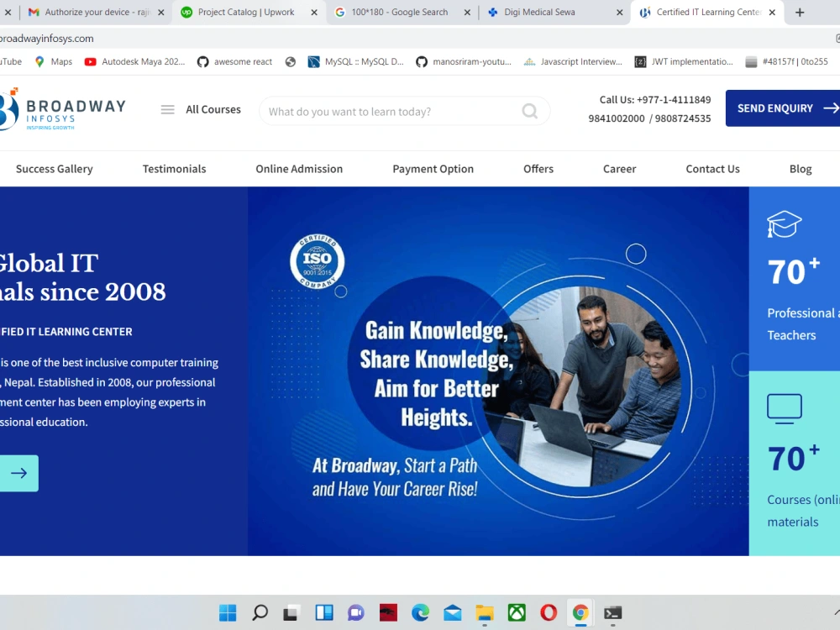Open the JWT implementation bookmark
The image size is (840, 630).
(684, 61)
